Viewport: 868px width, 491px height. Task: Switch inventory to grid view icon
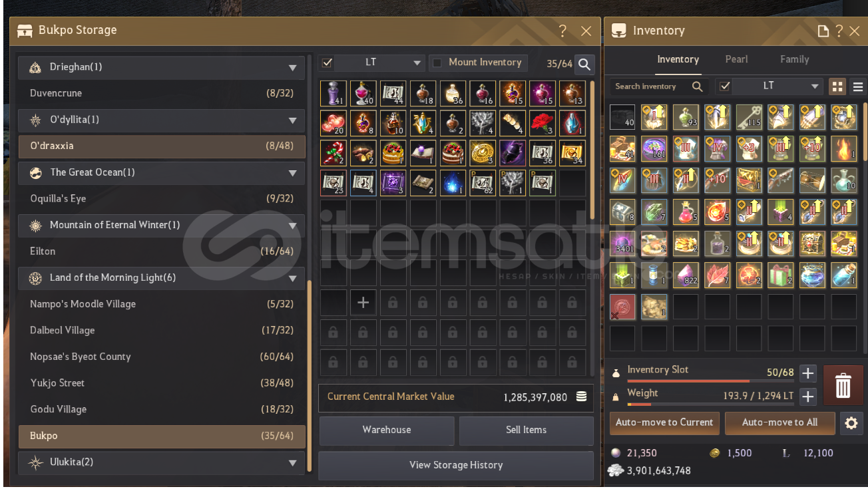point(837,86)
